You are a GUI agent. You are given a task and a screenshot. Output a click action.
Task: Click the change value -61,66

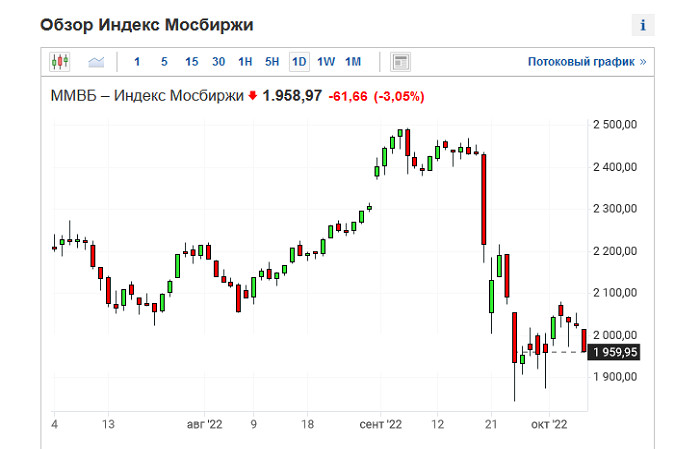coord(348,96)
